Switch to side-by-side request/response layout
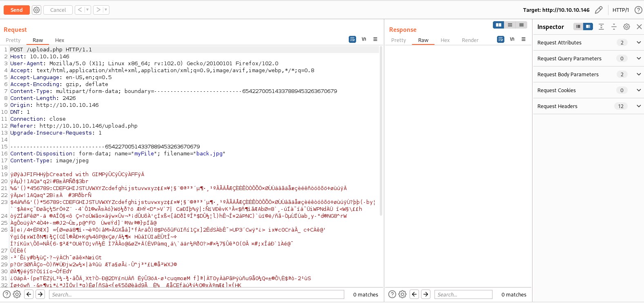 499,25
